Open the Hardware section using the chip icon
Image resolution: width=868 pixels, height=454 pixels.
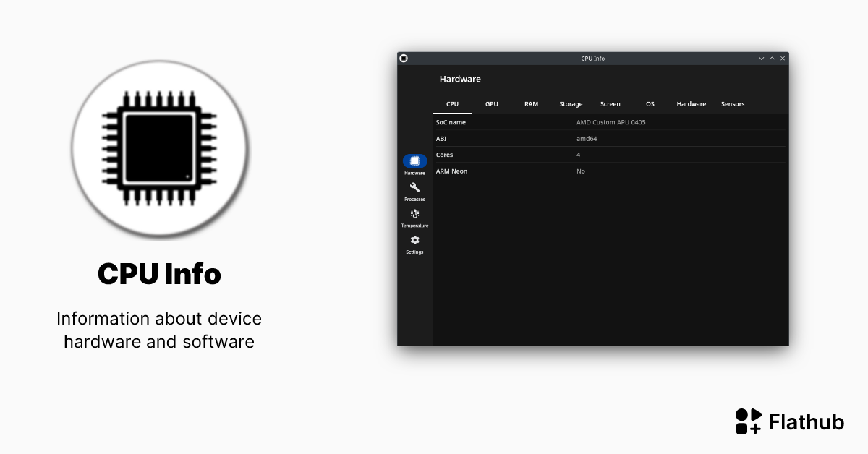(x=414, y=161)
